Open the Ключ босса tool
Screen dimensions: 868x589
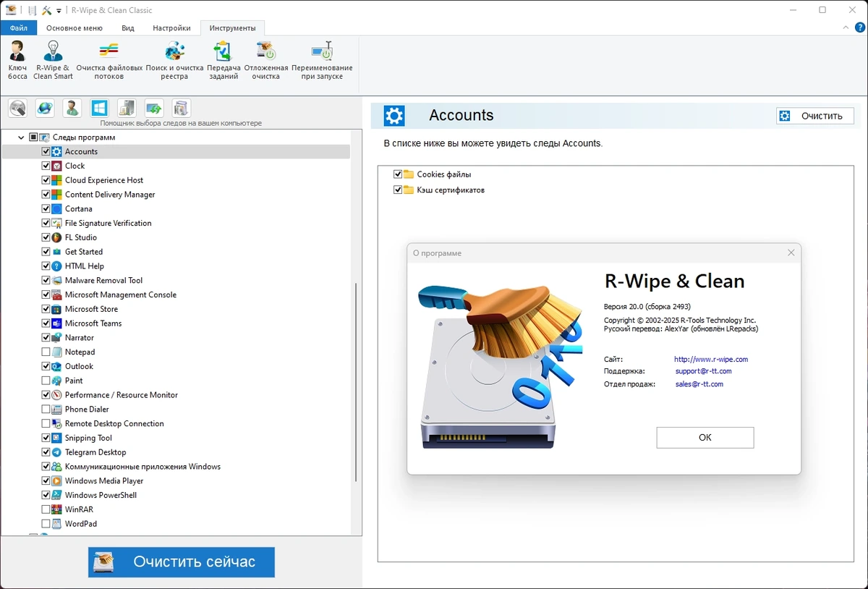coord(17,60)
